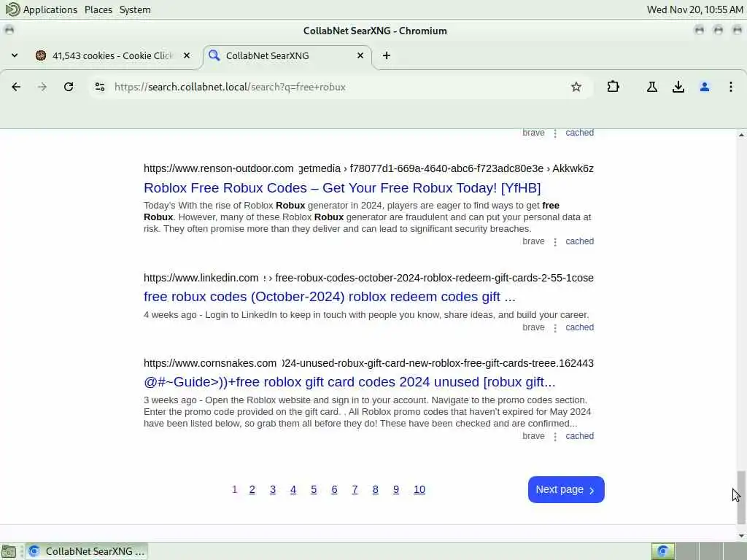Open the profile avatar icon

coord(705,87)
